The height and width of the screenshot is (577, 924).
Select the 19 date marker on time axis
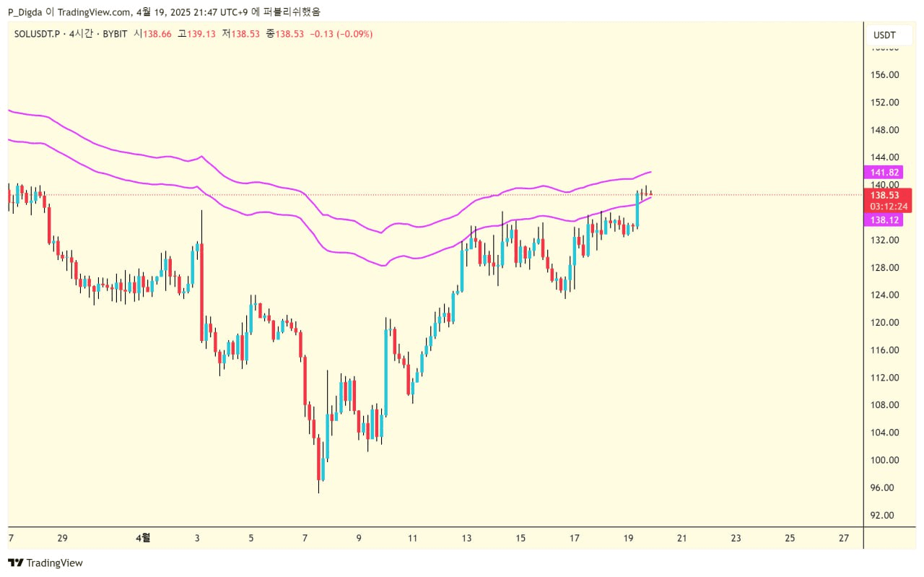(x=628, y=538)
